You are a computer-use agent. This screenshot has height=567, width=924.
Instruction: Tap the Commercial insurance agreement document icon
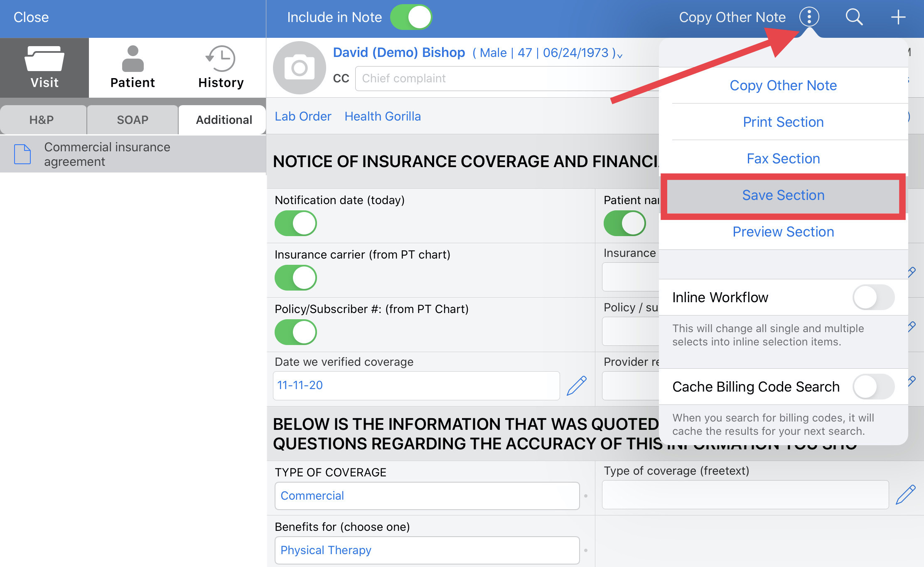tap(22, 154)
